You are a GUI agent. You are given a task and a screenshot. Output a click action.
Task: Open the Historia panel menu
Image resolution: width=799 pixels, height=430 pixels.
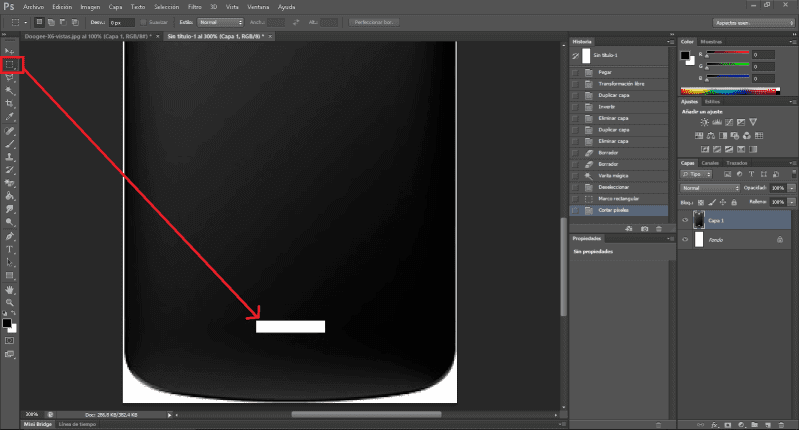click(x=670, y=42)
